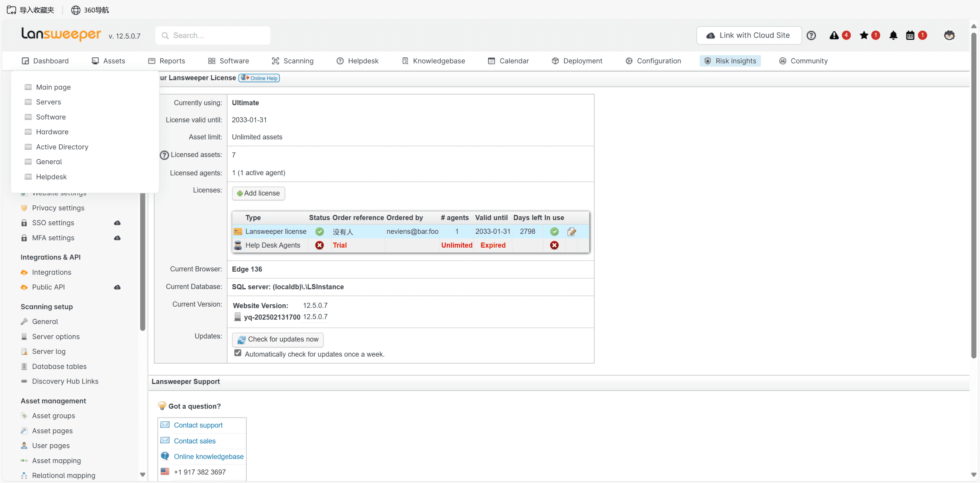This screenshot has width=980, height=483.
Task: Open the user avatar menu
Action: tap(949, 35)
